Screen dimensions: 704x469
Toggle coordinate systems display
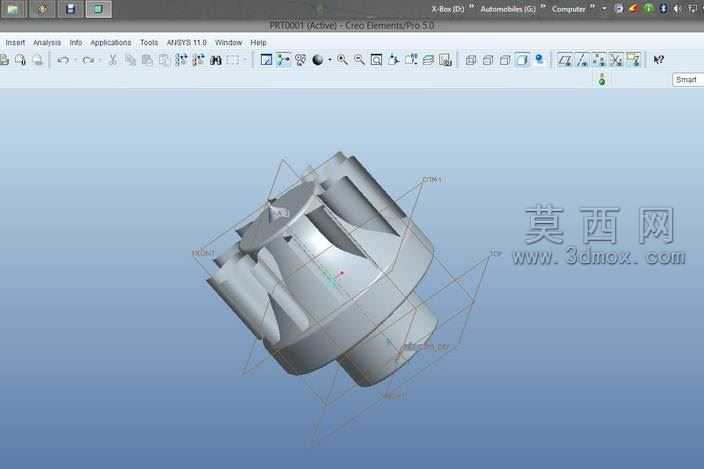coord(616,60)
